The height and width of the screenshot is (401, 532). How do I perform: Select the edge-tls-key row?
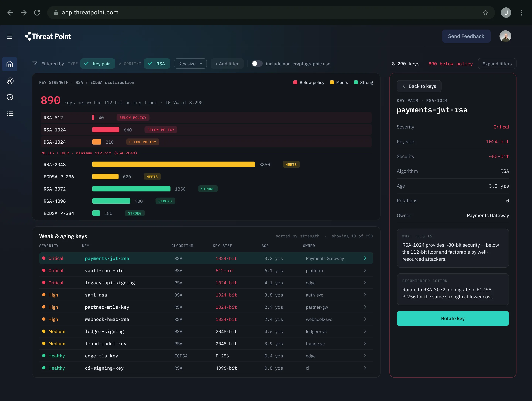(x=206, y=356)
